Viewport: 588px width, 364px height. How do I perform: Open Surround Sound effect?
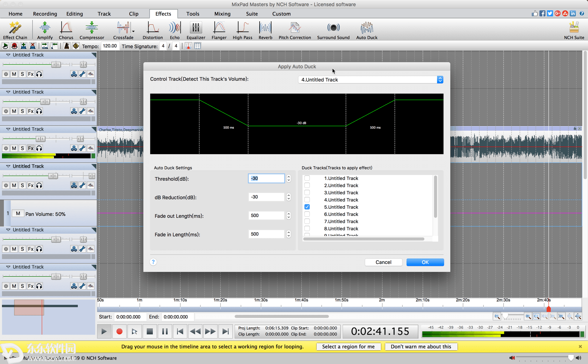coord(333,30)
